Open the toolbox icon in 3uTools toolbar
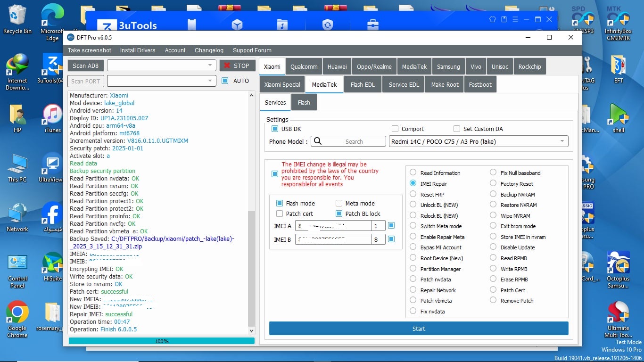This screenshot has height=362, width=644. [372, 25]
